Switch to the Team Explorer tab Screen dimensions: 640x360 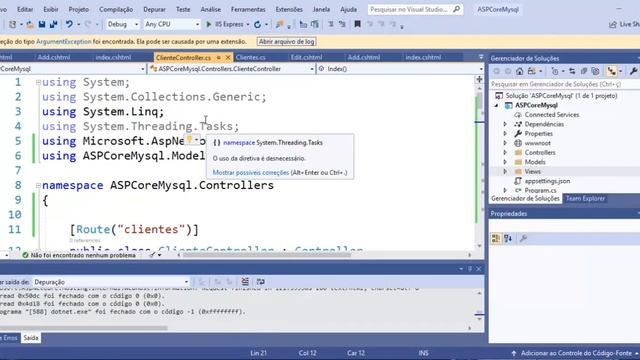[585, 198]
